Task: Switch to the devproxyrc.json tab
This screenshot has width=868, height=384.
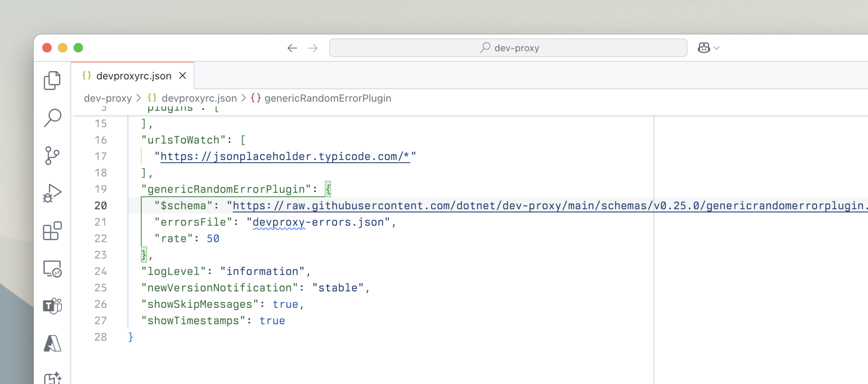Action: click(134, 75)
